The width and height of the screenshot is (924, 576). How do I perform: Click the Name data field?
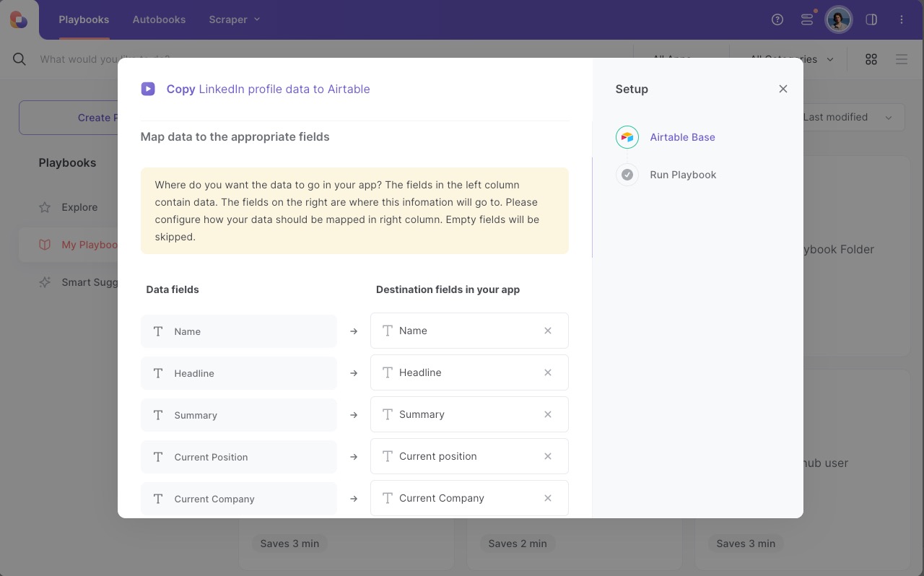point(239,331)
